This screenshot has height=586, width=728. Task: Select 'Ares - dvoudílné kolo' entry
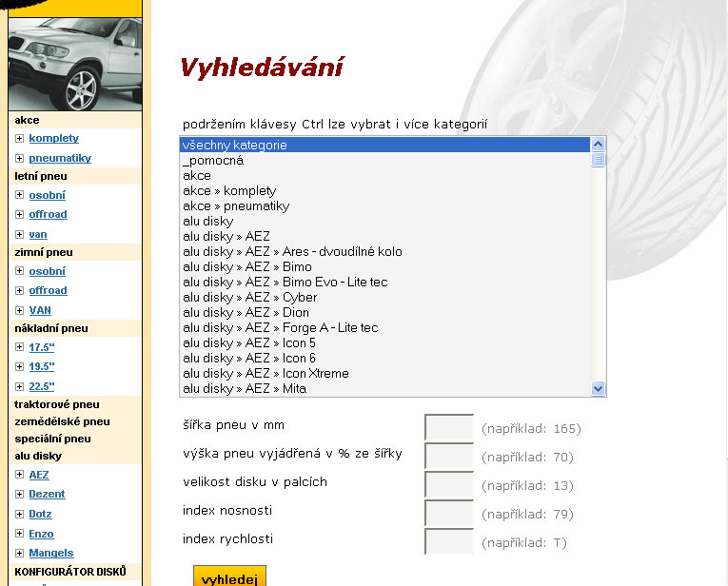(x=384, y=251)
